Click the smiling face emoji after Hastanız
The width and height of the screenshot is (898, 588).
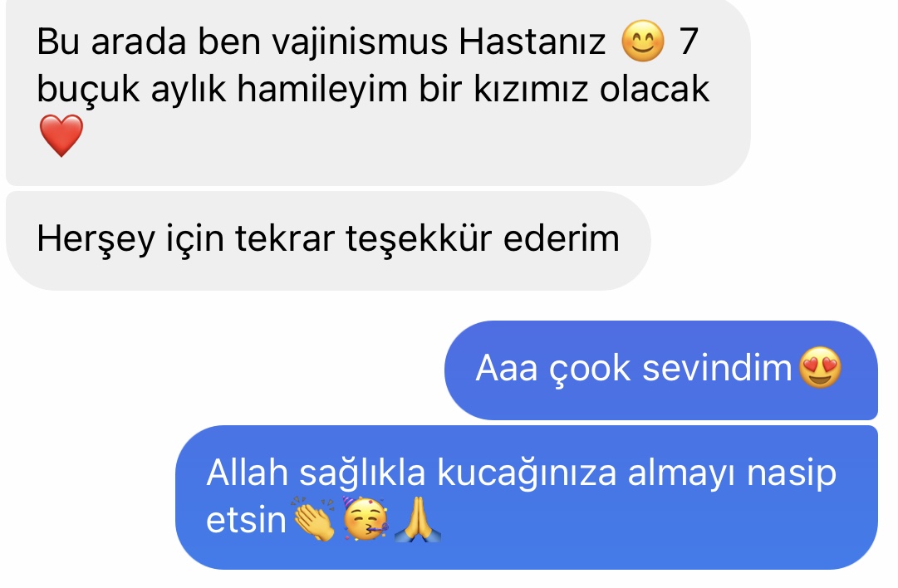(x=643, y=42)
